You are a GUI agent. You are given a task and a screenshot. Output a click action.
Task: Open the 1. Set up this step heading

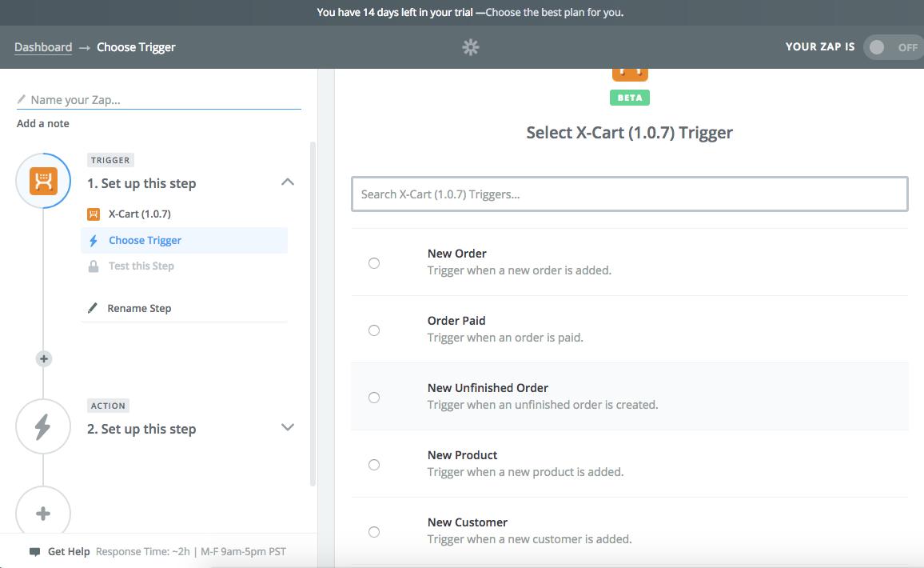pos(141,183)
